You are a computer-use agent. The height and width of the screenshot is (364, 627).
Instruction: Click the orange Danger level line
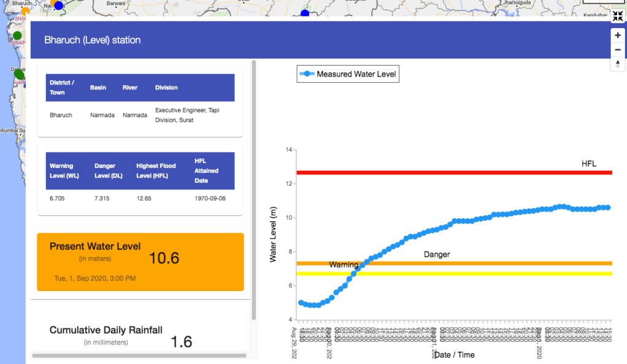coord(491,264)
